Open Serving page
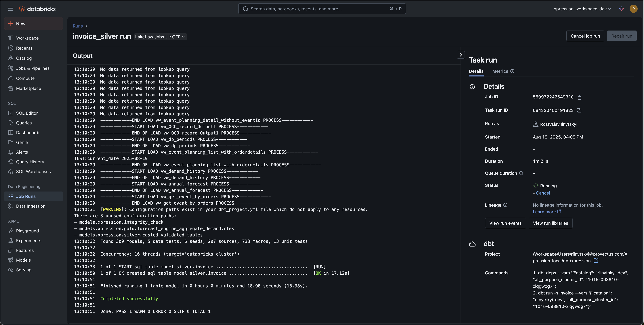 (34, 270)
